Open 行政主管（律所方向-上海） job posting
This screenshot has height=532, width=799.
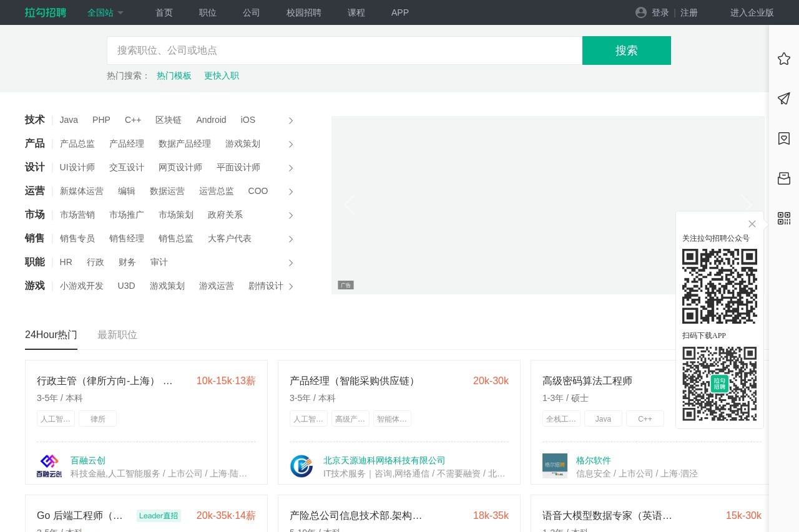(x=105, y=380)
